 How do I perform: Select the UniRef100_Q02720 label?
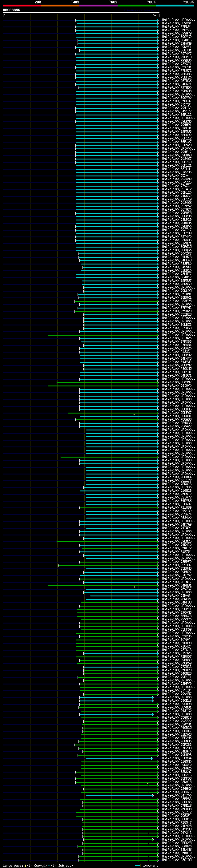click(177, 721)
